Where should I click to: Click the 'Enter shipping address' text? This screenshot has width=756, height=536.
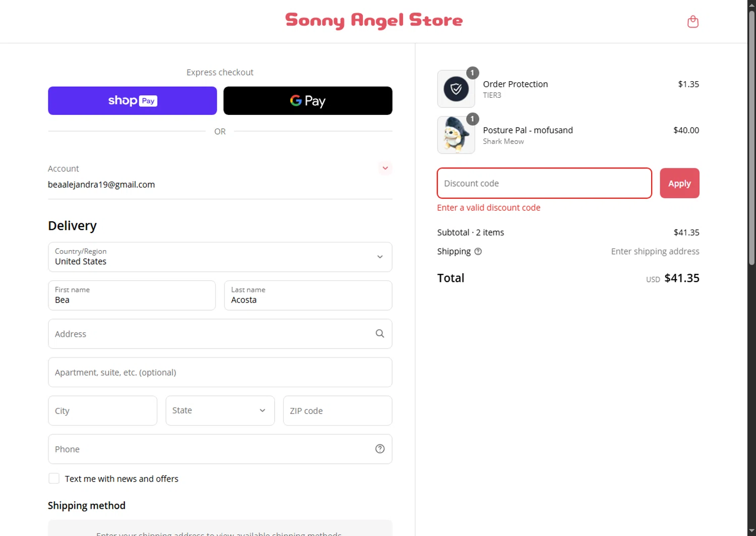tap(655, 252)
